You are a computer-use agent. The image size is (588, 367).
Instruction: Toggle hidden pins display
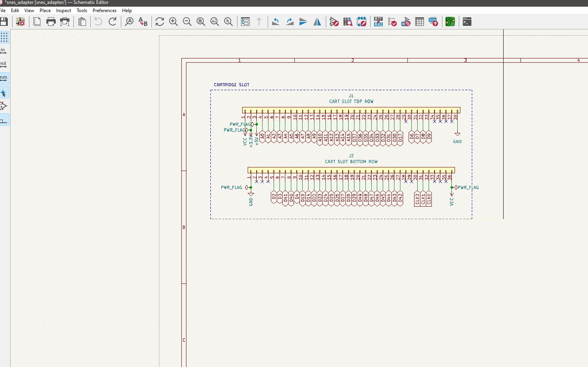pos(4,106)
